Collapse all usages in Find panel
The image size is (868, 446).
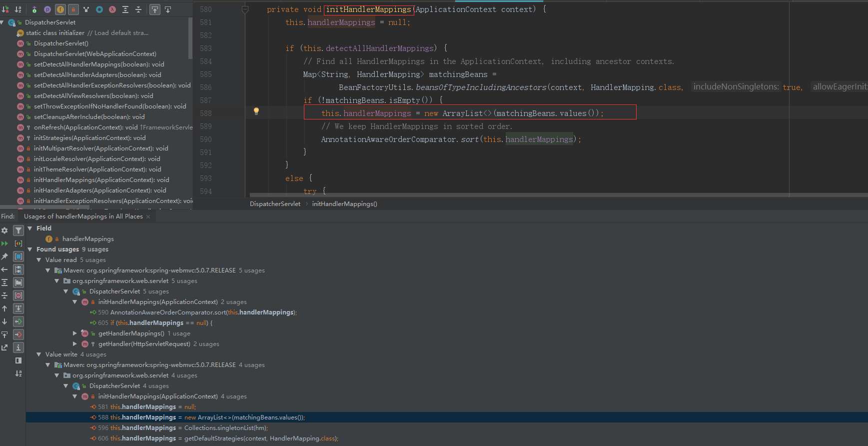pyautogui.click(x=4, y=295)
